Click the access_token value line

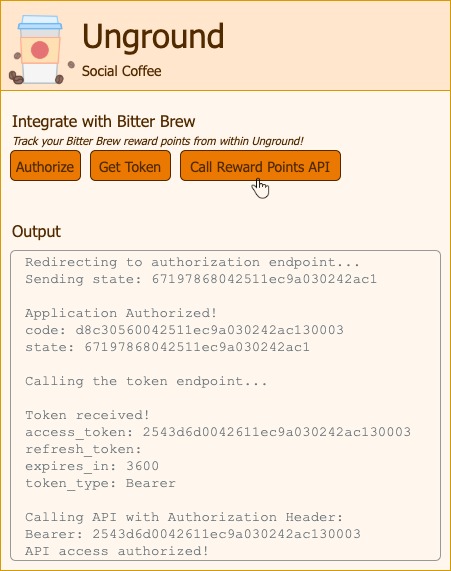pyautogui.click(x=218, y=432)
